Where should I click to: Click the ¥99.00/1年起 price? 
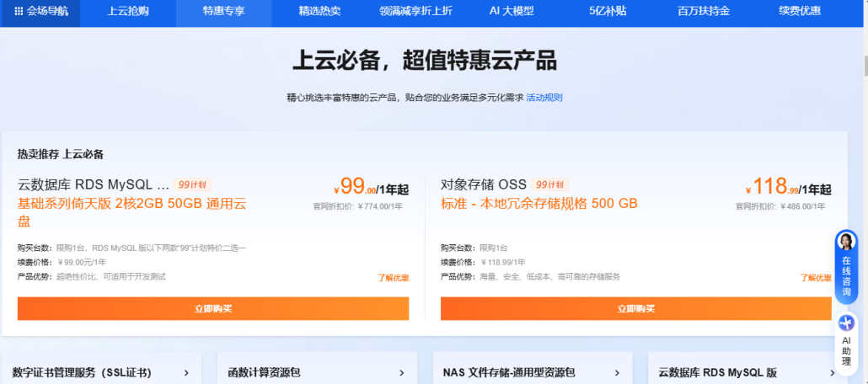(x=372, y=187)
